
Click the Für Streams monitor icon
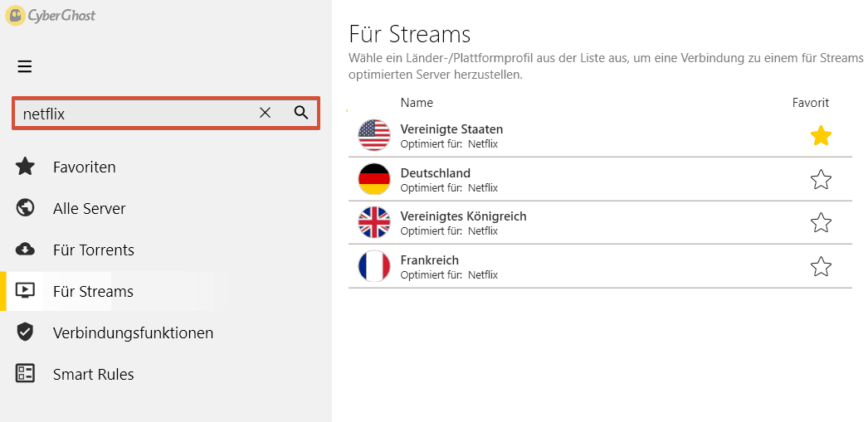point(25,290)
